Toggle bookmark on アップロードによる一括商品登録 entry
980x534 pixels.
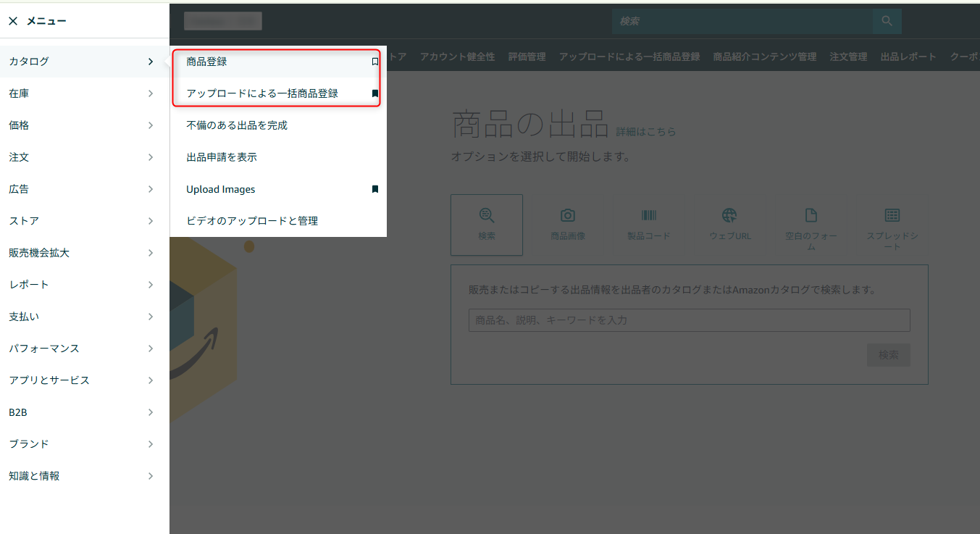[374, 93]
